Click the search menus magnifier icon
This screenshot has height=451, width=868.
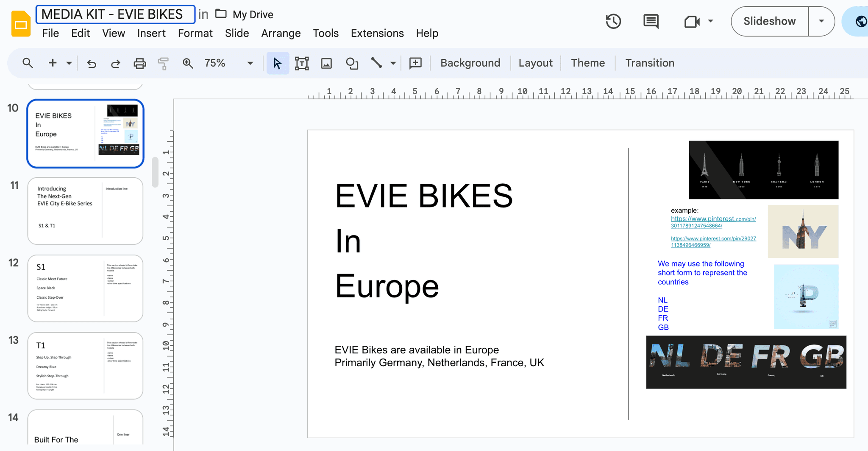click(28, 63)
